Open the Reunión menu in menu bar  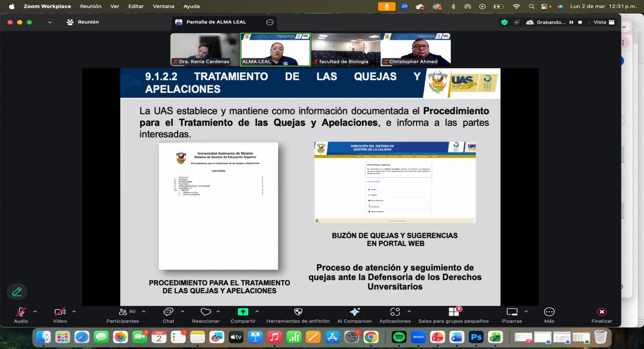[90, 6]
